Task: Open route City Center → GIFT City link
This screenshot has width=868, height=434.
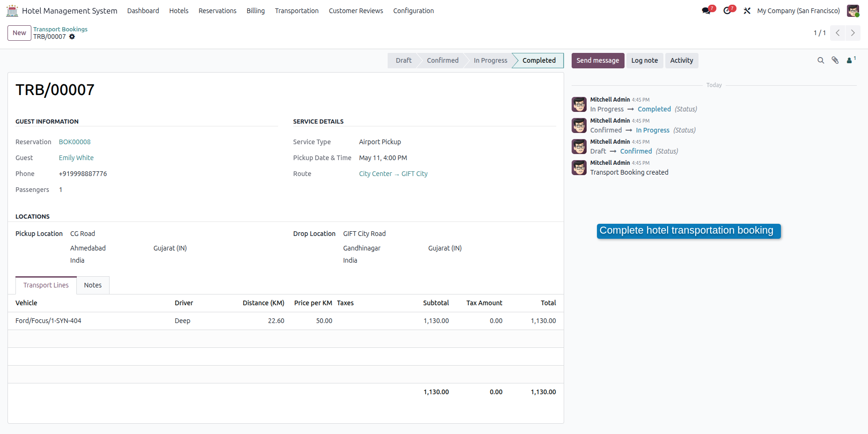Action: (393, 174)
